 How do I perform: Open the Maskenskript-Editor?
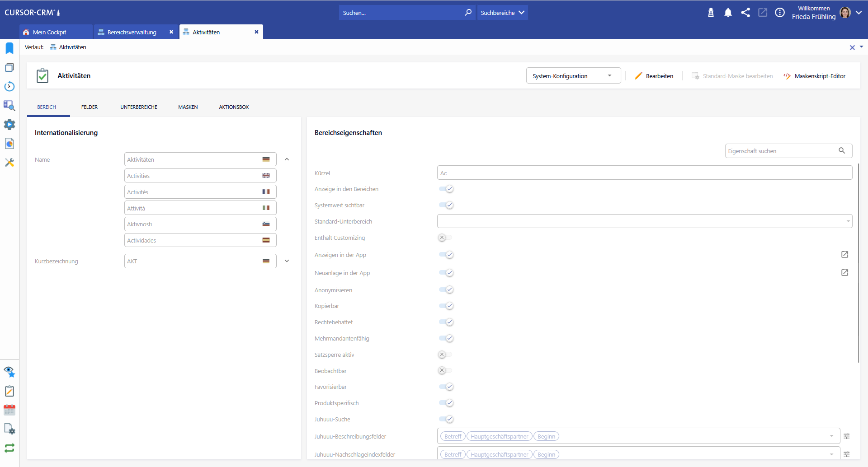pyautogui.click(x=815, y=76)
